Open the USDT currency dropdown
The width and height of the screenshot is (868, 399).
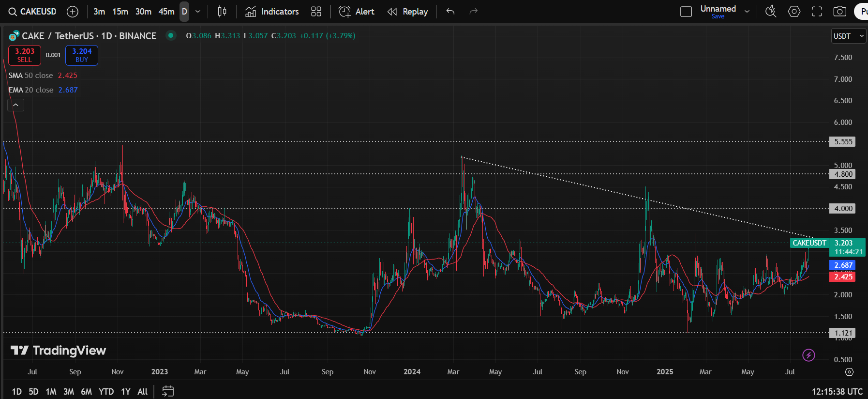tap(848, 36)
